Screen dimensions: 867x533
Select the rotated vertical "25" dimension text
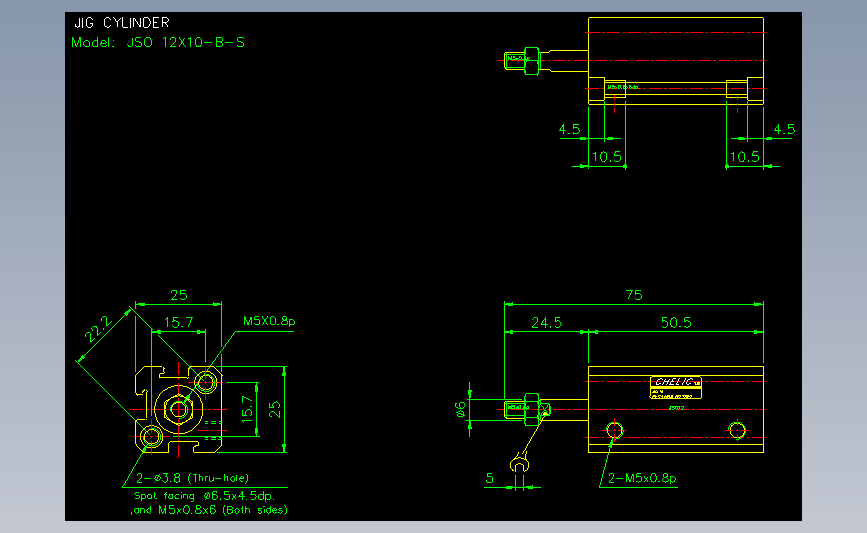click(x=275, y=409)
